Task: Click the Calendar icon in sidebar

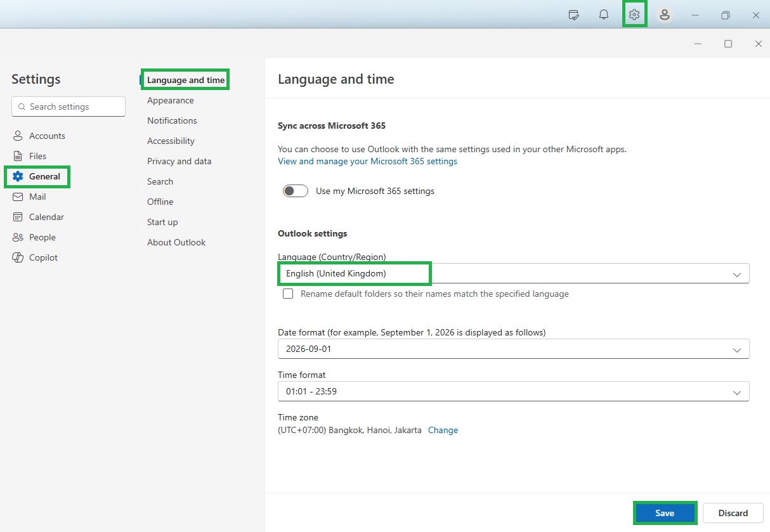Action: 18,217
